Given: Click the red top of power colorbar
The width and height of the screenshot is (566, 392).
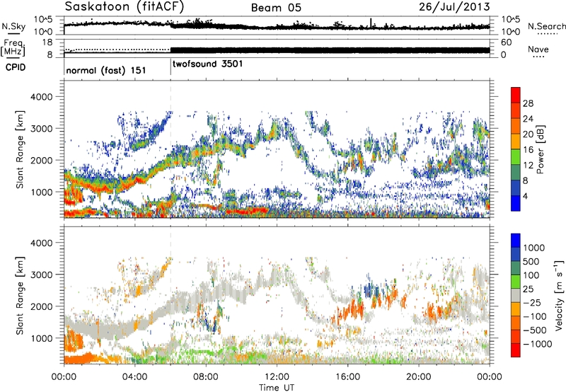Looking at the screenshot, I should [516, 95].
